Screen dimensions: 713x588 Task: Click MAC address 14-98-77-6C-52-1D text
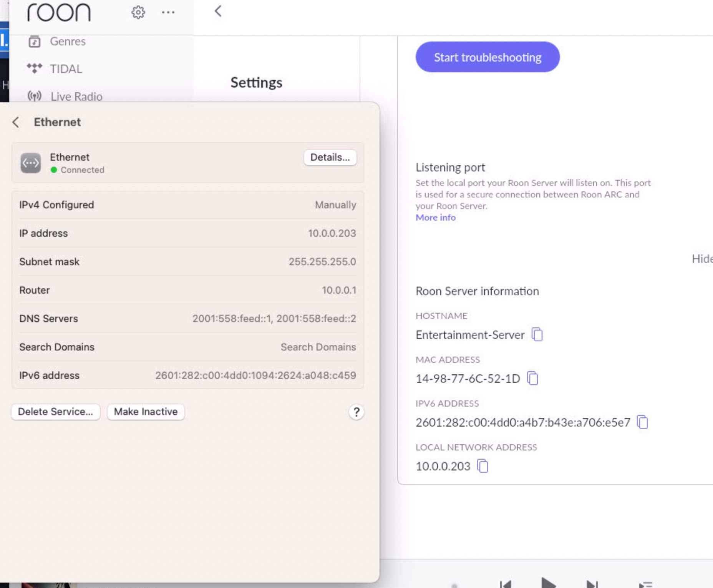468,379
